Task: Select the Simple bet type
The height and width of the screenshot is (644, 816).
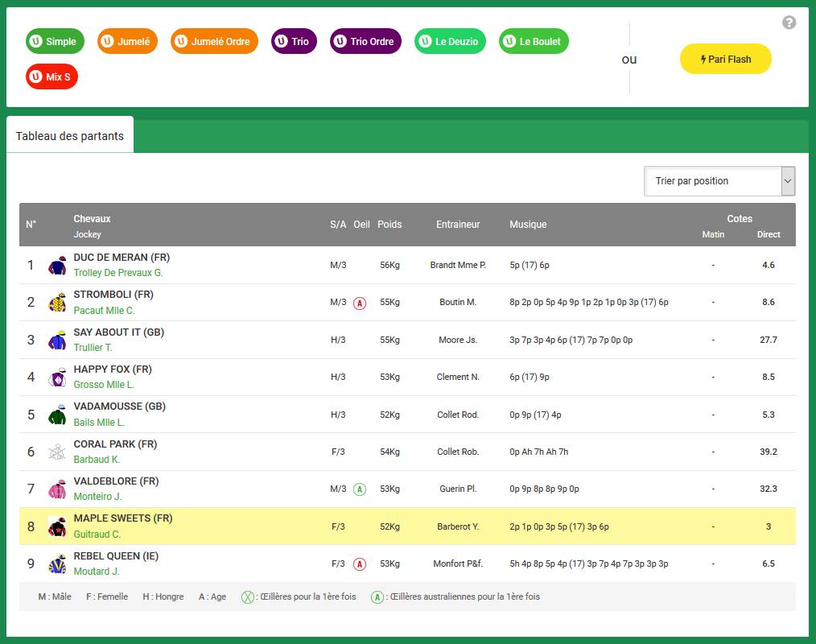Action: [x=55, y=42]
